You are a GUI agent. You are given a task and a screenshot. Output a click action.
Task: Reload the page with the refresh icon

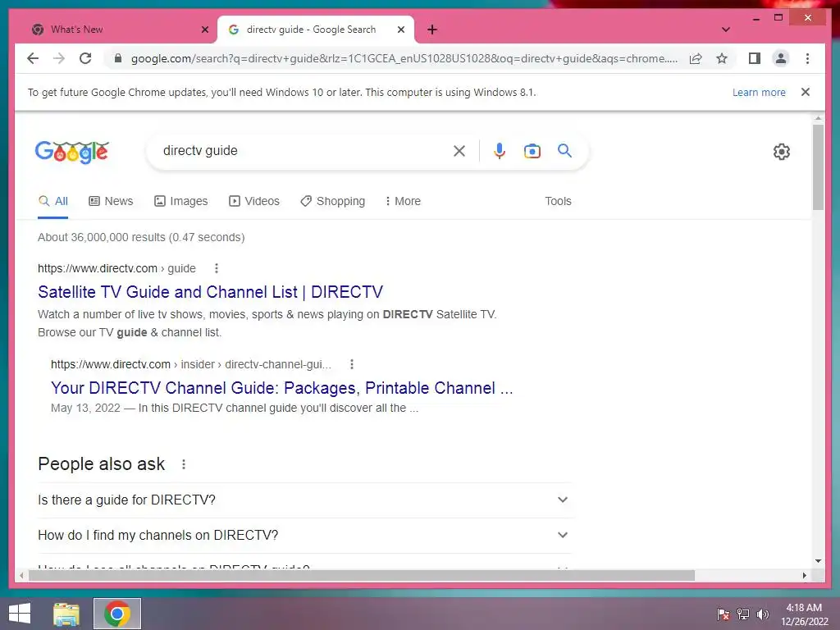click(85, 58)
